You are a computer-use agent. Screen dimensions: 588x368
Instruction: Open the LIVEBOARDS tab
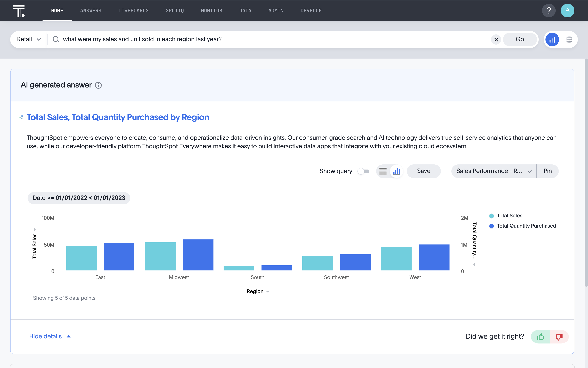[x=134, y=10]
